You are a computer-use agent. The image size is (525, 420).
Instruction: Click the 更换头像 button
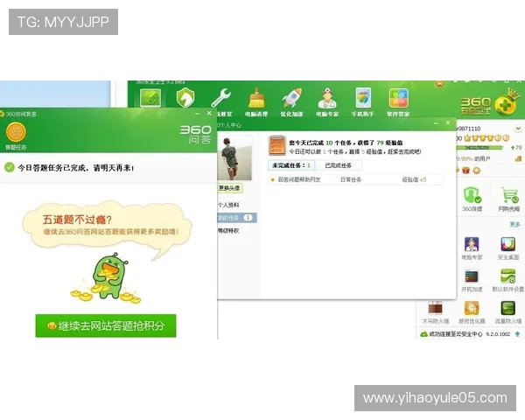pos(229,188)
